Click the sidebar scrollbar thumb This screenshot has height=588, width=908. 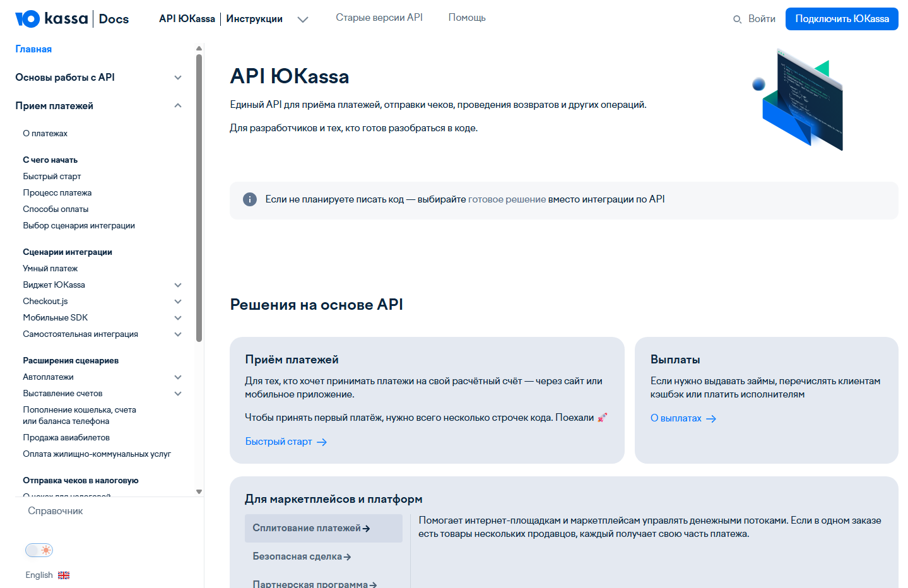[199, 197]
